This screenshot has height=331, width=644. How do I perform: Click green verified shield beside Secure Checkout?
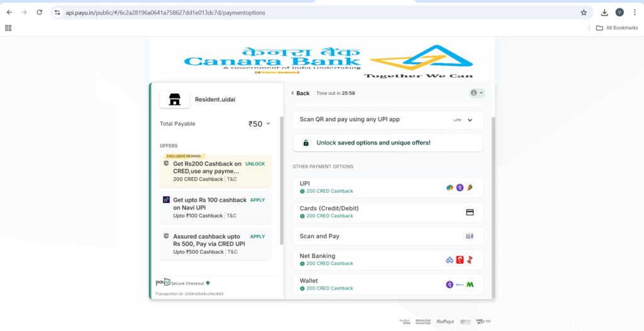[208, 283]
